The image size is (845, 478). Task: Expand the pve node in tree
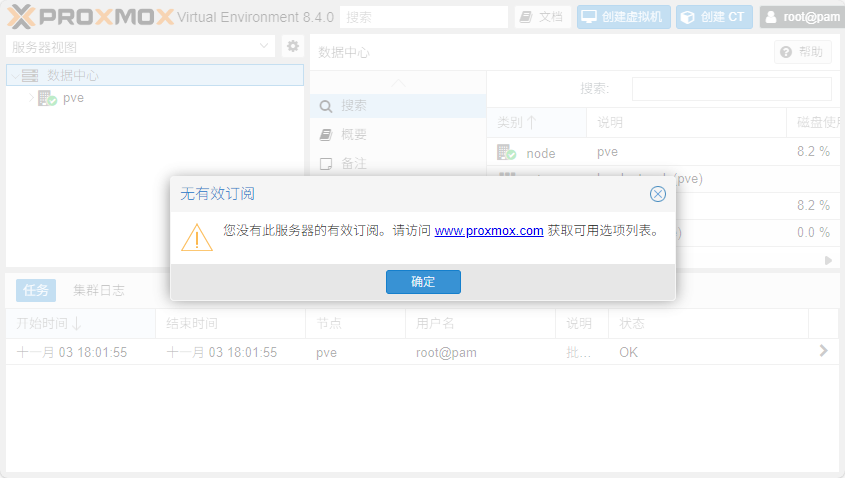click(31, 98)
